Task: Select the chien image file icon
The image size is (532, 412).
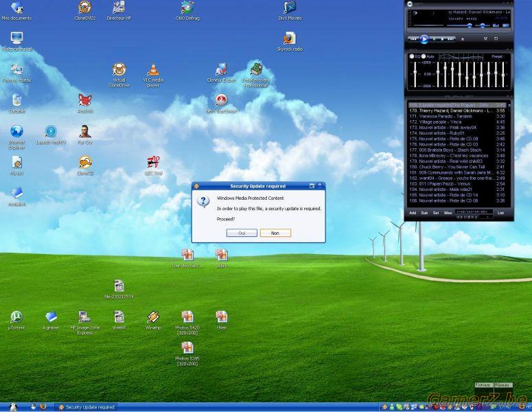Action: coord(222,321)
